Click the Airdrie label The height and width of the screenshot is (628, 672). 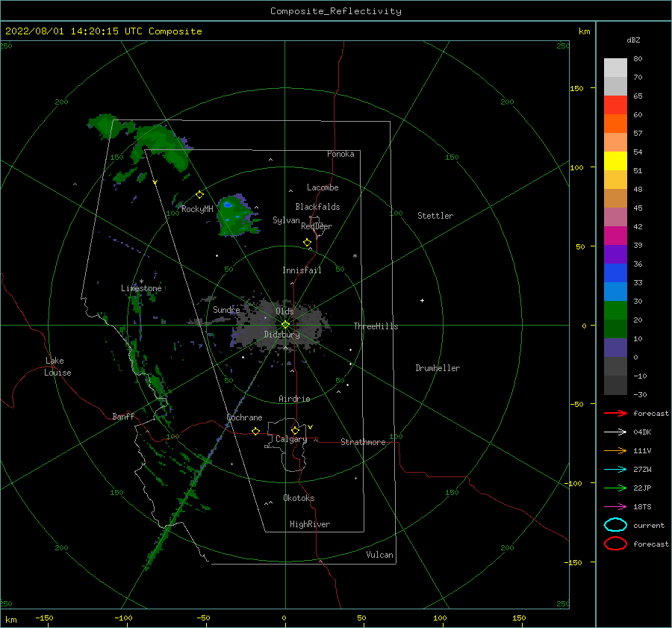[x=294, y=399]
